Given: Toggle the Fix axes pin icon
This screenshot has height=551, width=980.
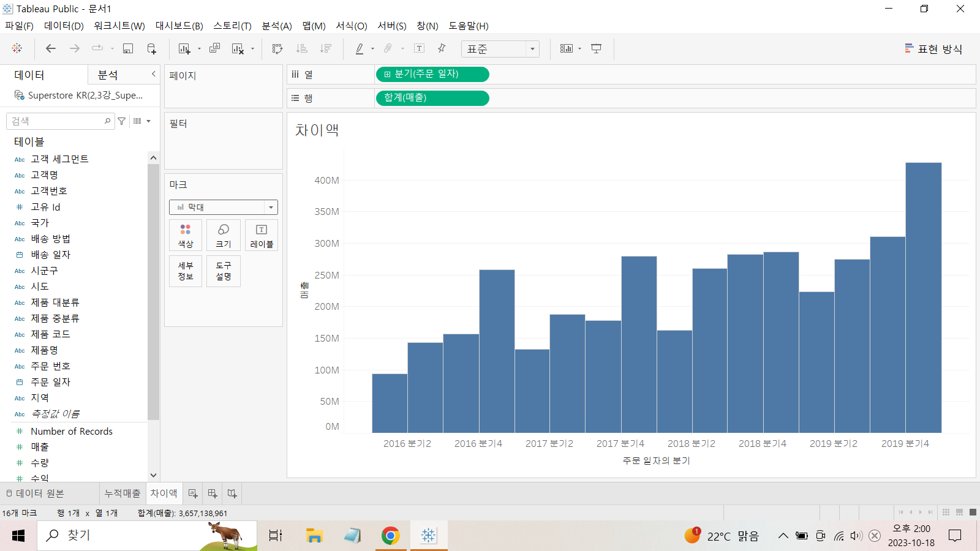Looking at the screenshot, I should [x=442, y=48].
